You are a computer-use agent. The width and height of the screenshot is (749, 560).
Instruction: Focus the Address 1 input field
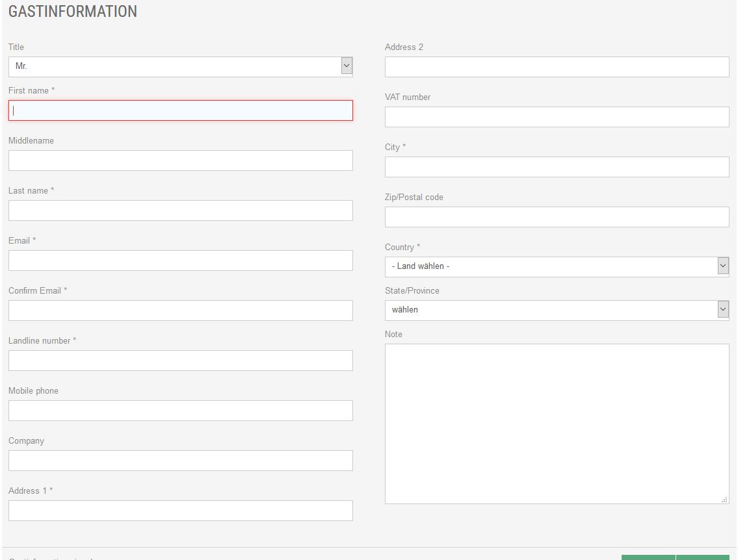click(x=180, y=511)
